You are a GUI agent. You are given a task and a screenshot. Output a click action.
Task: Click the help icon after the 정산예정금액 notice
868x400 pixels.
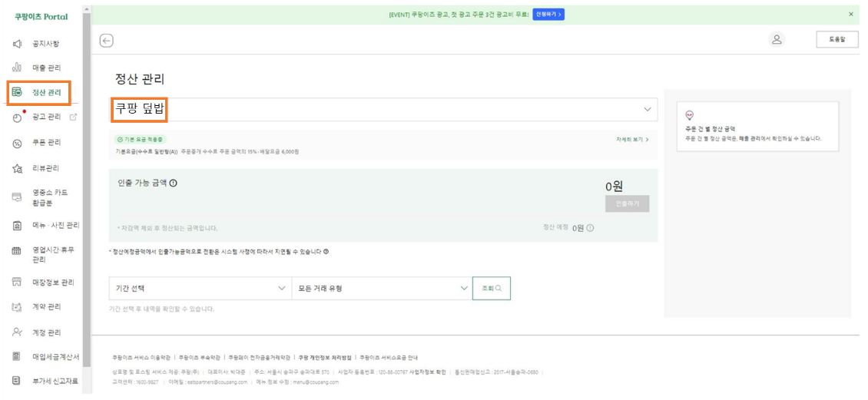click(326, 251)
